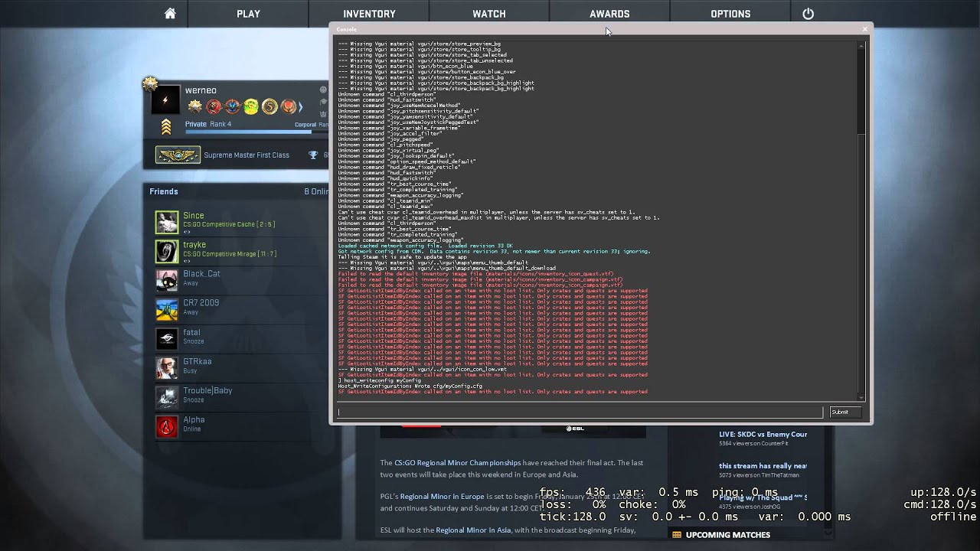980x551 pixels.
Task: Open Alpha's red friend avatar
Action: (x=166, y=425)
